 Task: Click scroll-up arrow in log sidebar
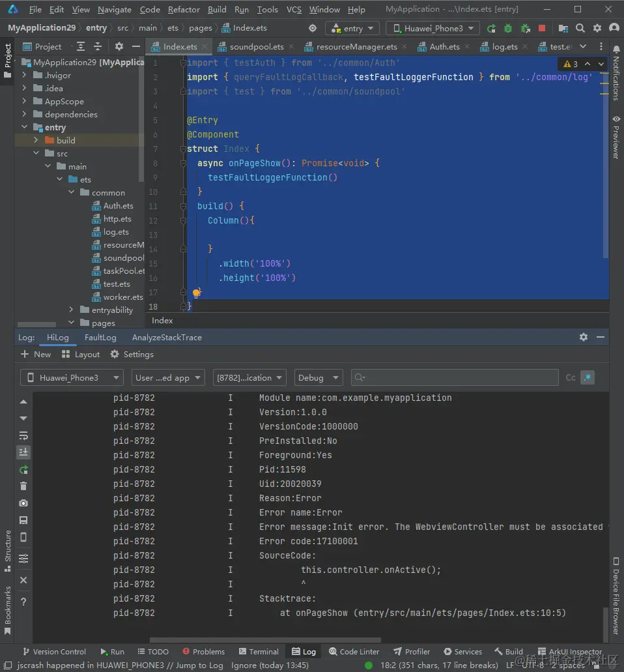point(23,402)
